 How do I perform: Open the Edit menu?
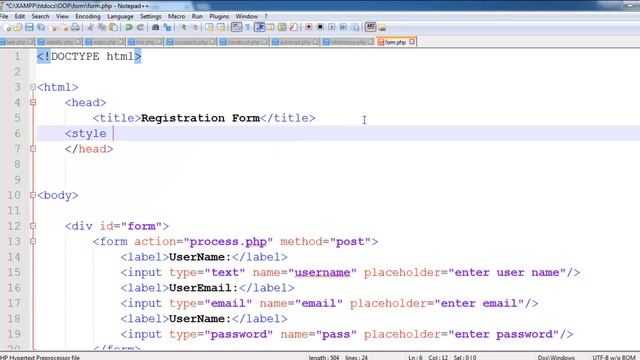(20, 16)
